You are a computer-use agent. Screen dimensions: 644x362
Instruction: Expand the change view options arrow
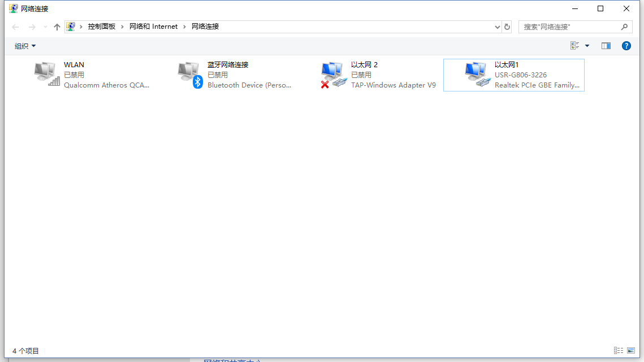coord(587,46)
